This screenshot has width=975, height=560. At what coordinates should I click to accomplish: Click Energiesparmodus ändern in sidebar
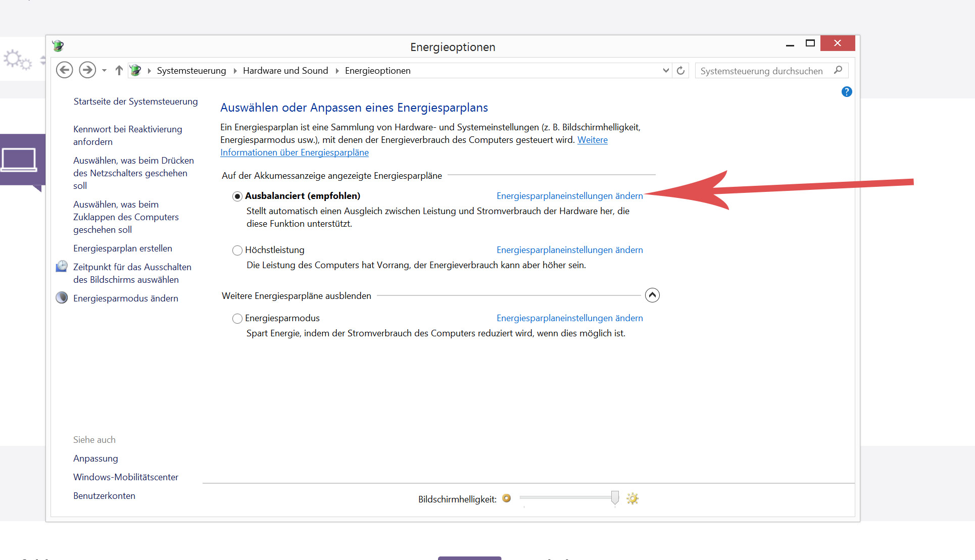(x=126, y=298)
